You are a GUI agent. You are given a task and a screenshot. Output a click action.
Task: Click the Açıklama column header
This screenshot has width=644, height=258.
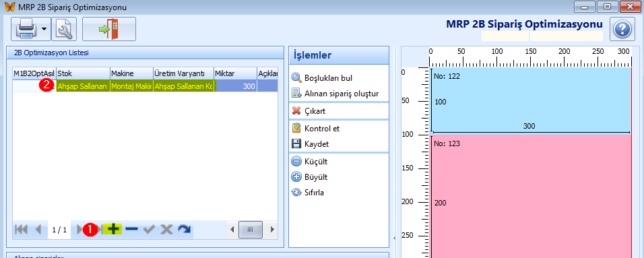click(268, 73)
